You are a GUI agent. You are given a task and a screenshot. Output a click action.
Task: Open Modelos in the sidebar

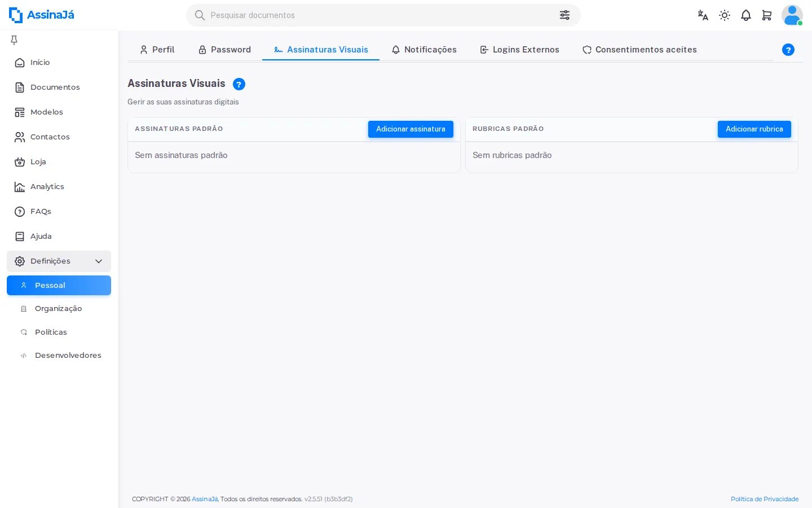pos(59,112)
